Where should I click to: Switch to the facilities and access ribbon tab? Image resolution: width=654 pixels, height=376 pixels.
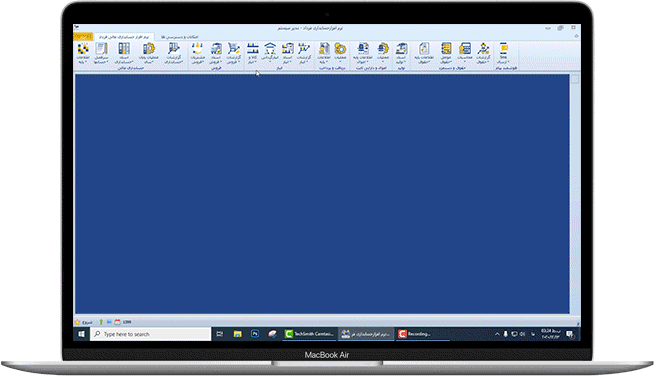coord(180,37)
